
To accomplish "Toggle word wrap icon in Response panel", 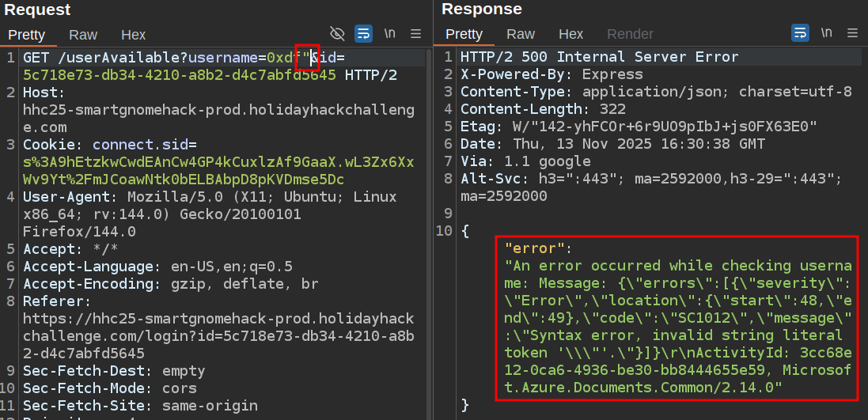I will click(x=800, y=33).
